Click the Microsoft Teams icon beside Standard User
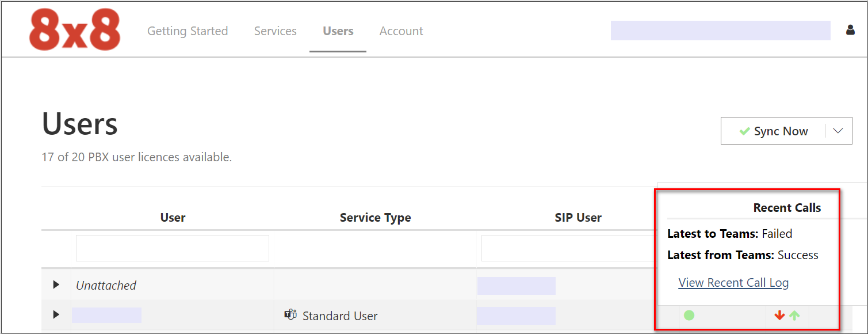Image resolution: width=868 pixels, height=334 pixels. (x=290, y=315)
